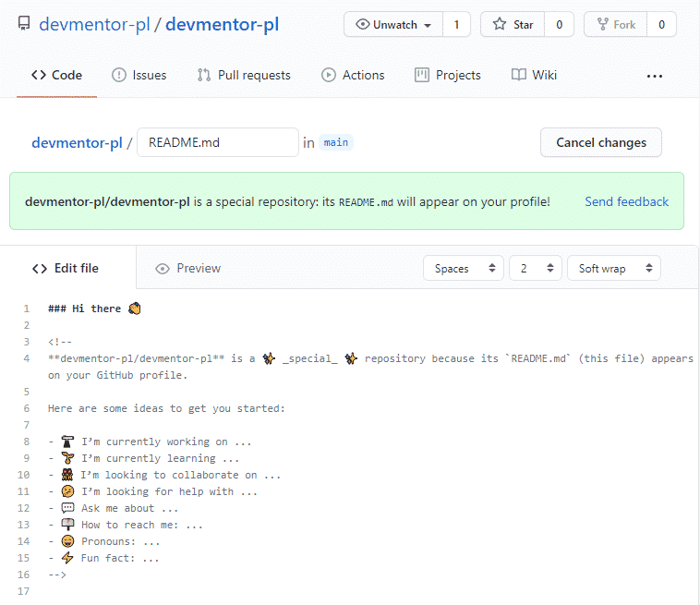The height and width of the screenshot is (605, 700).
Task: Click the Issues circle icon
Action: (119, 75)
